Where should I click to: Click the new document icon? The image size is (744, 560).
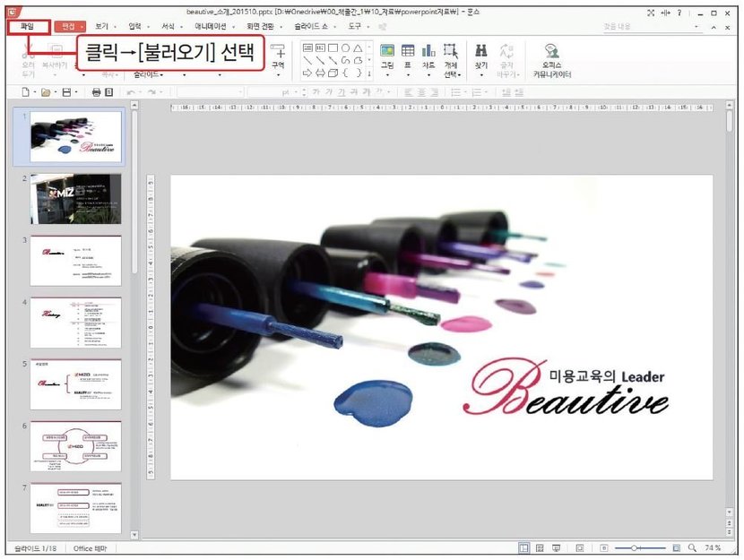[26, 92]
